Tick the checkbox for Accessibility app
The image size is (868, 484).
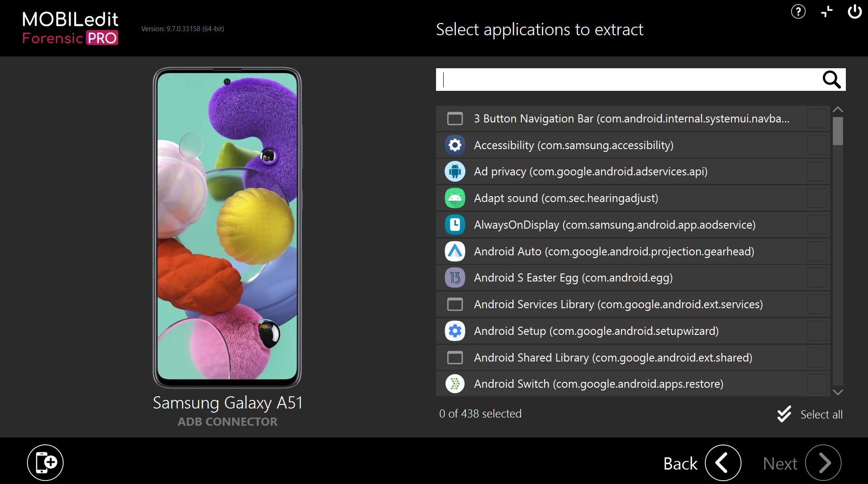[817, 145]
